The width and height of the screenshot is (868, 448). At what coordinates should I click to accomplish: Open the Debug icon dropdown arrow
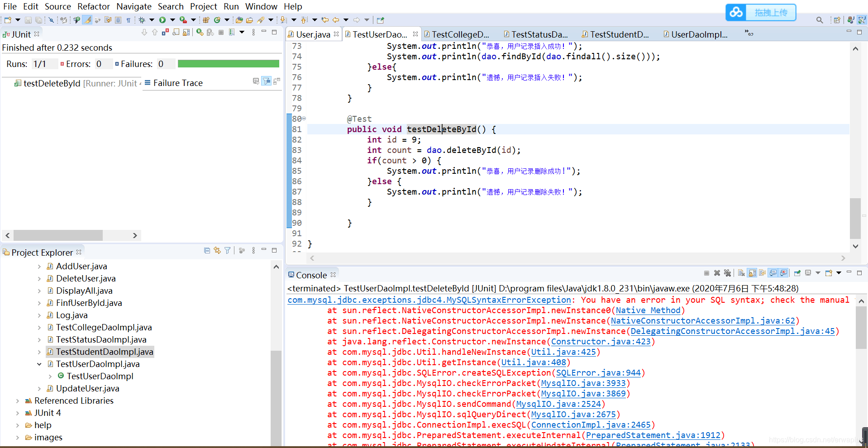click(x=152, y=20)
